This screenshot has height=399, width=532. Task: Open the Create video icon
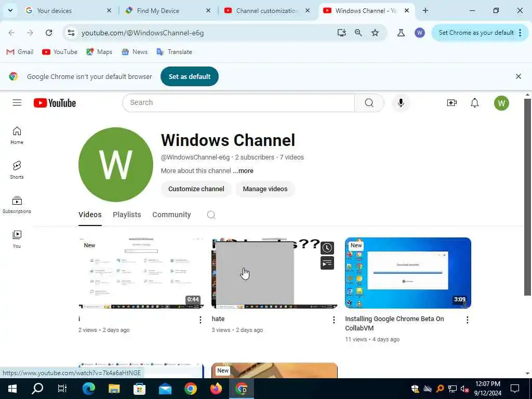451,103
